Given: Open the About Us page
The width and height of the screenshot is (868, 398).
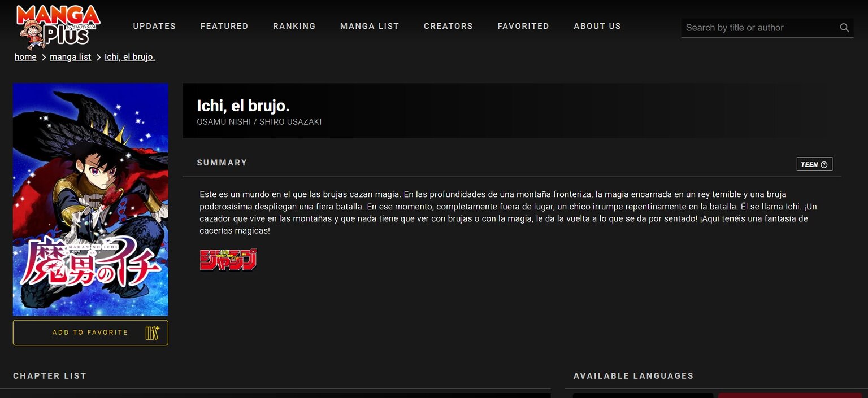Looking at the screenshot, I should 597,26.
